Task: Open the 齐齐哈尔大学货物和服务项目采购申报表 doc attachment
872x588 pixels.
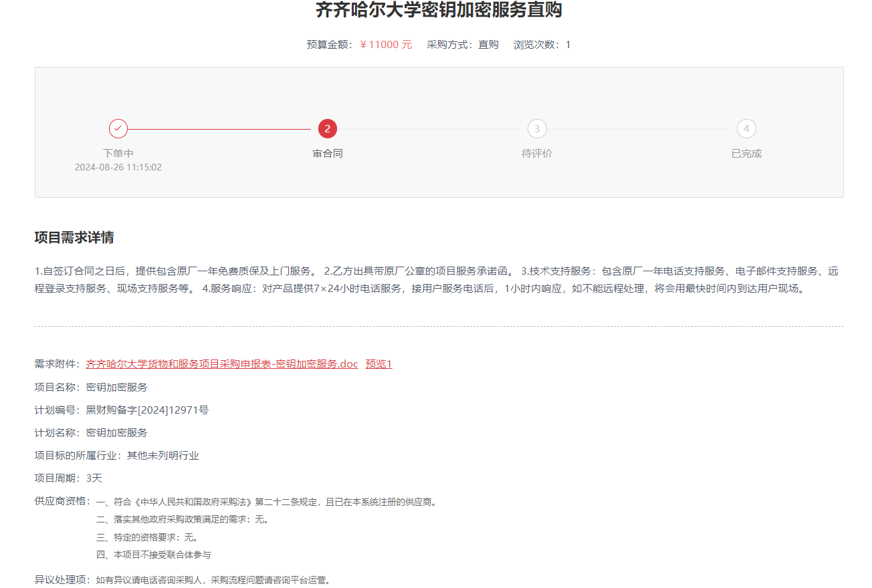Action: tap(222, 364)
